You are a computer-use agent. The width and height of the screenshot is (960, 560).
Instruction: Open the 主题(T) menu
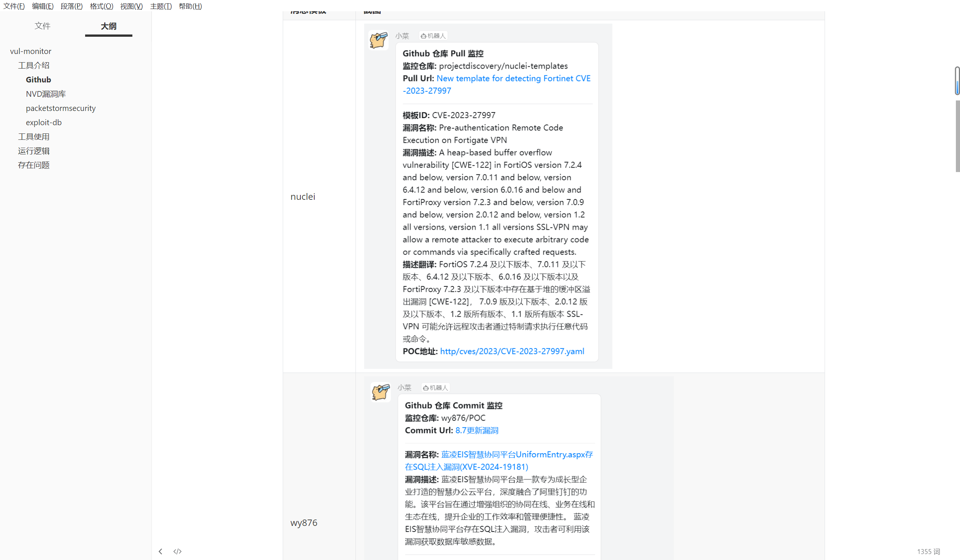pyautogui.click(x=161, y=6)
